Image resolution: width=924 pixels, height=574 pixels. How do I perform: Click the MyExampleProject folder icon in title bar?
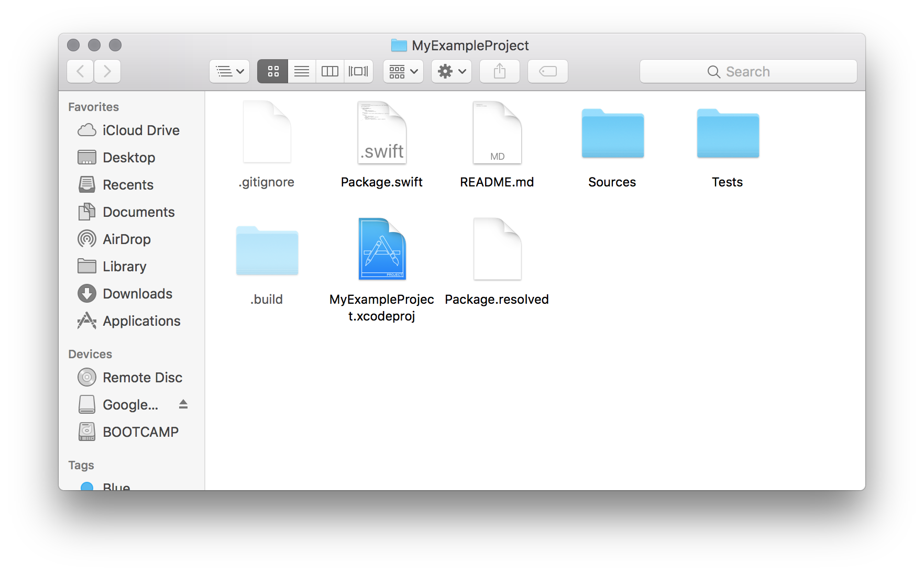click(399, 46)
